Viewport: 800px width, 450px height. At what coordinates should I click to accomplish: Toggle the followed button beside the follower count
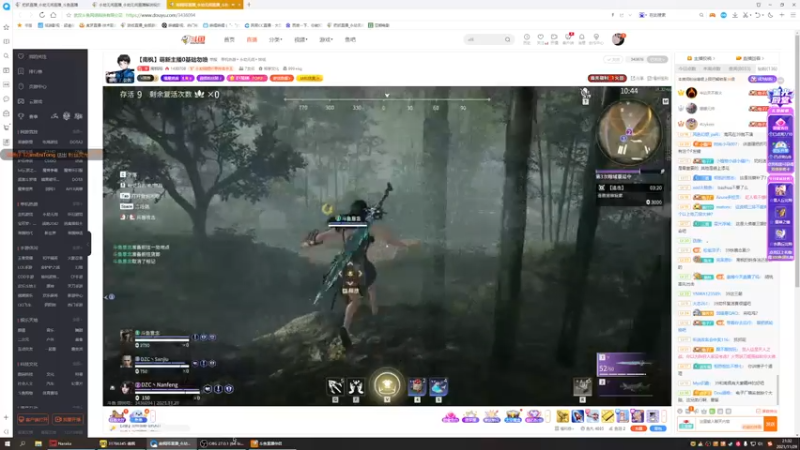(657, 59)
